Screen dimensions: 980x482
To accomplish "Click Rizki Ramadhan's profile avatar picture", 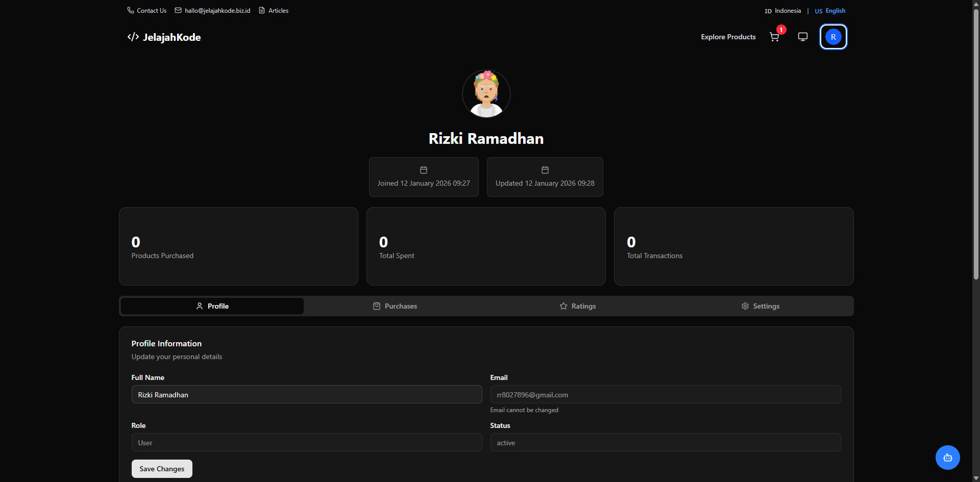I will tap(486, 93).
